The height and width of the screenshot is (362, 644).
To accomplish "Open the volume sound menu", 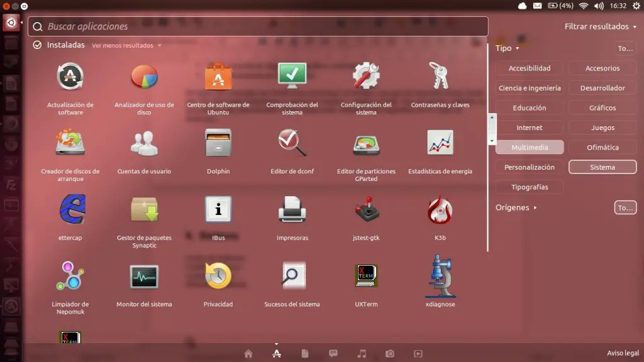I will 599,6.
